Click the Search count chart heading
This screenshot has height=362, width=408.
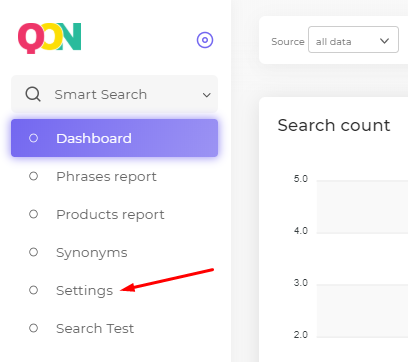(x=334, y=125)
